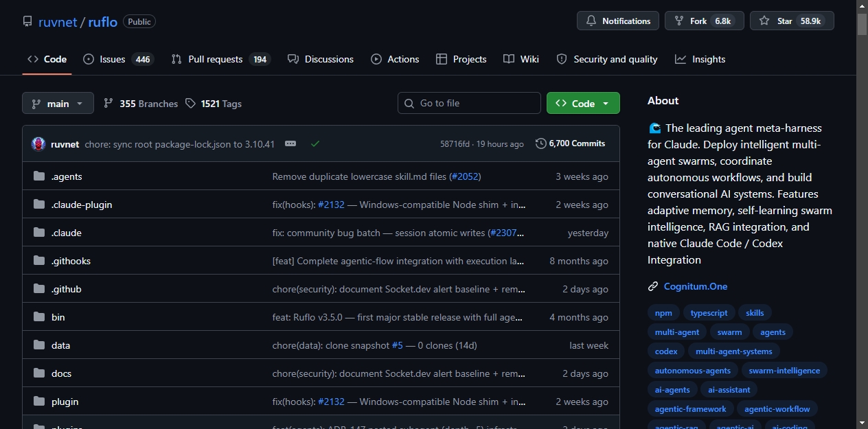The width and height of the screenshot is (868, 429).
Task: Select the typescript topic tag
Action: [x=709, y=313]
